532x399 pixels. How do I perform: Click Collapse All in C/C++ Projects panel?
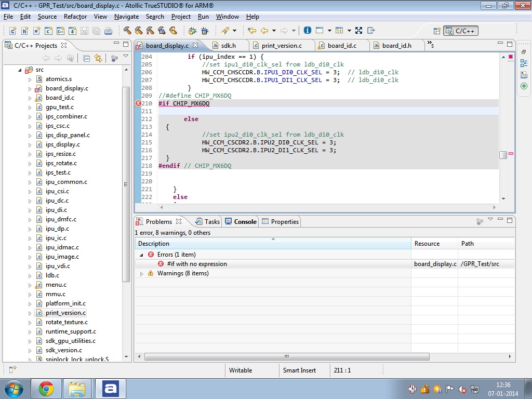(x=87, y=58)
